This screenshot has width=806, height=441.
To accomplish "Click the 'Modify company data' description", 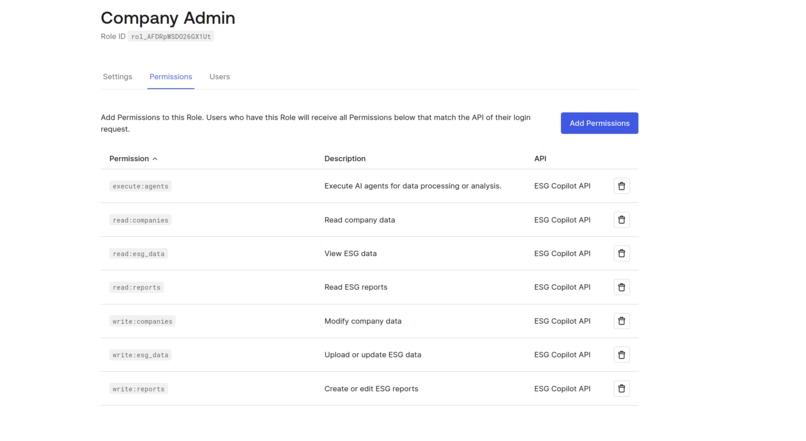I will (363, 321).
